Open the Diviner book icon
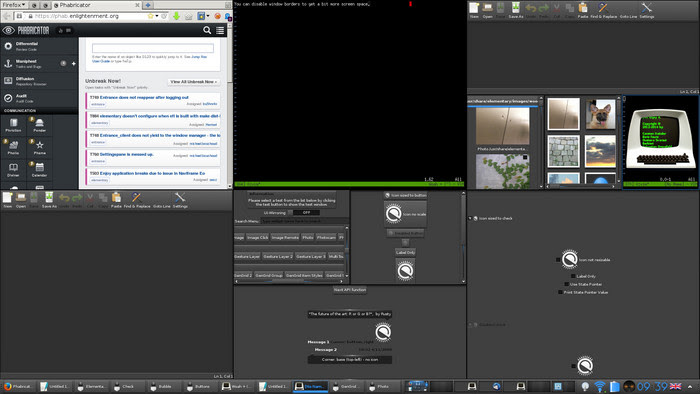 point(13,170)
